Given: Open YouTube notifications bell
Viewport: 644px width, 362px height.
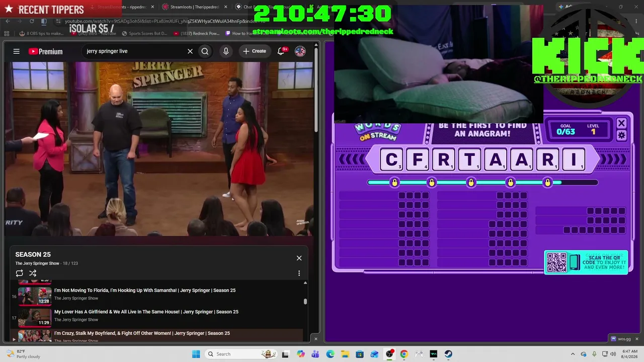Looking at the screenshot, I should [x=281, y=51].
